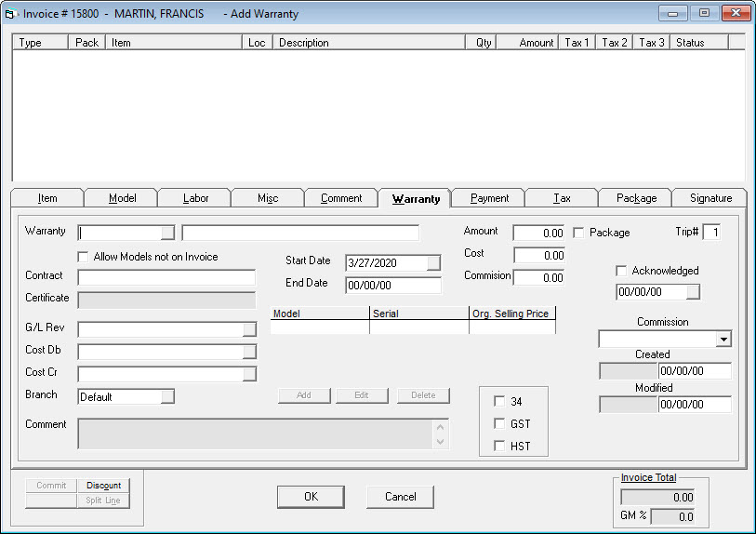Tick the Acknowledged checkbox
The image size is (756, 534).
click(621, 271)
